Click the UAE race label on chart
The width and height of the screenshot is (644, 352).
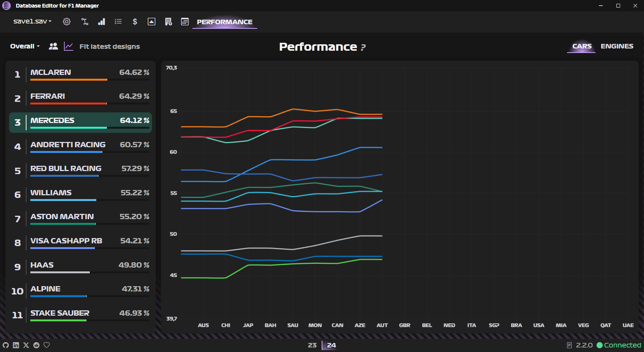pos(628,325)
